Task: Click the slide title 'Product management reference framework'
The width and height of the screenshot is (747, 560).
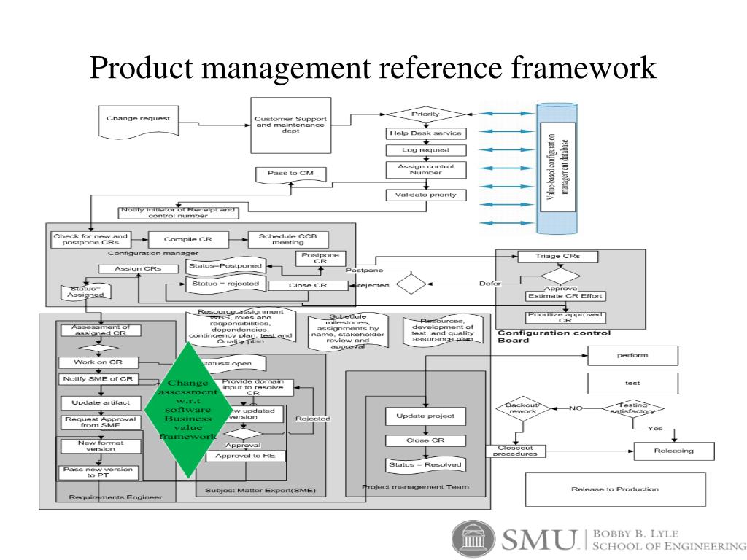Action: (373, 67)
